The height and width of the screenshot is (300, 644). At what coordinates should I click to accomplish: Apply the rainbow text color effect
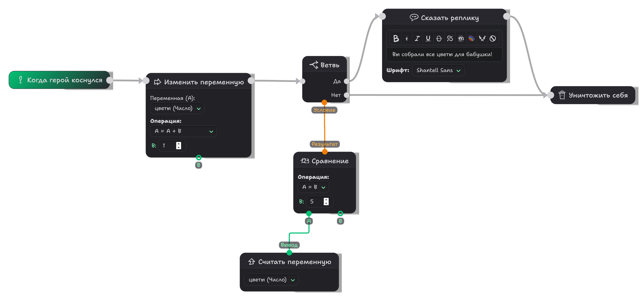point(471,38)
